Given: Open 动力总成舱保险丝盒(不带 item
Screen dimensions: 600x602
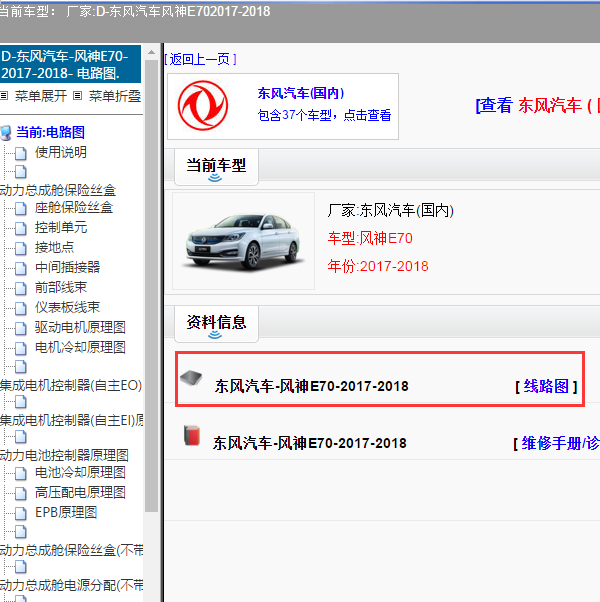Looking at the screenshot, I should click(x=72, y=550).
